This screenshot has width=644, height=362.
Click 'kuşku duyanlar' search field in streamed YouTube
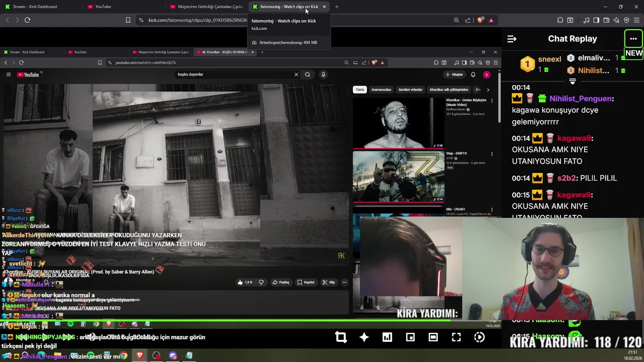click(x=234, y=74)
